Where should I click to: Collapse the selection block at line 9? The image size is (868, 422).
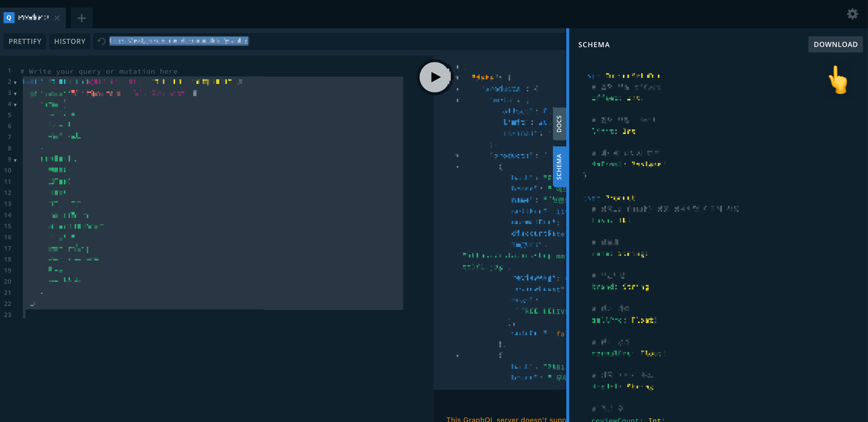click(x=15, y=160)
